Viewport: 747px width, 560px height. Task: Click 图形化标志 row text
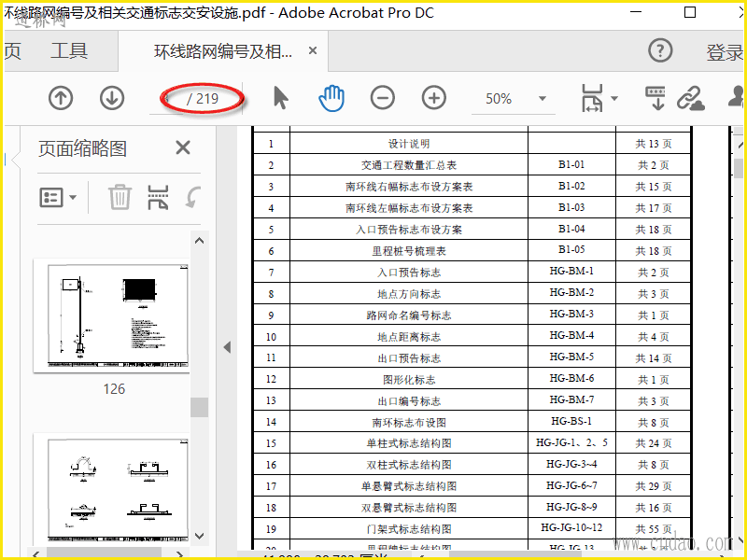pyautogui.click(x=409, y=380)
